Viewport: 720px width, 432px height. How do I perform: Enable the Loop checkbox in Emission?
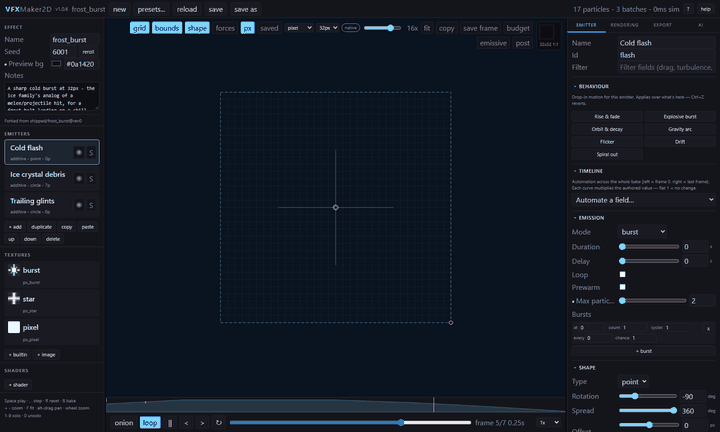[622, 275]
